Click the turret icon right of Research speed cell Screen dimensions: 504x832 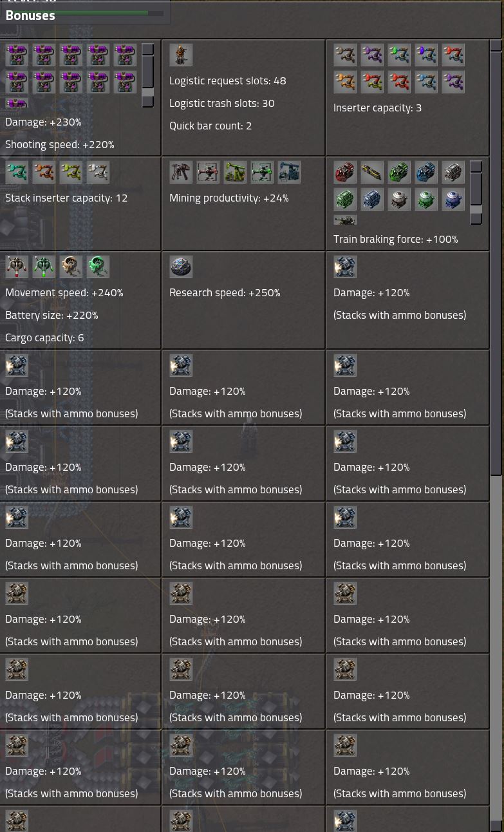[345, 267]
